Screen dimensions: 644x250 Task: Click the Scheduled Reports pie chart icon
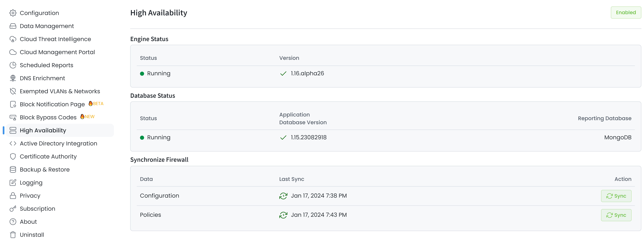coord(13,65)
